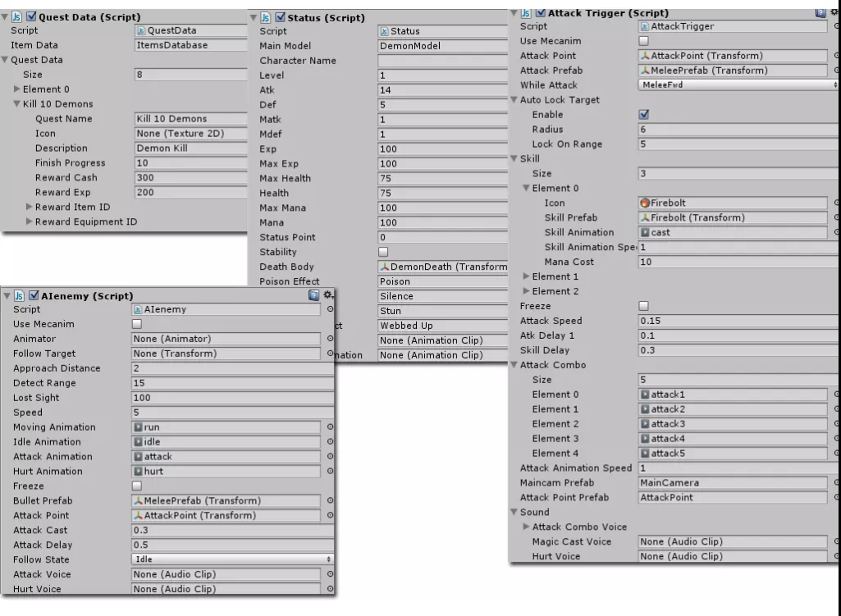Disable the Quest Data script checkbox
The image size is (841, 616).
click(x=32, y=16)
